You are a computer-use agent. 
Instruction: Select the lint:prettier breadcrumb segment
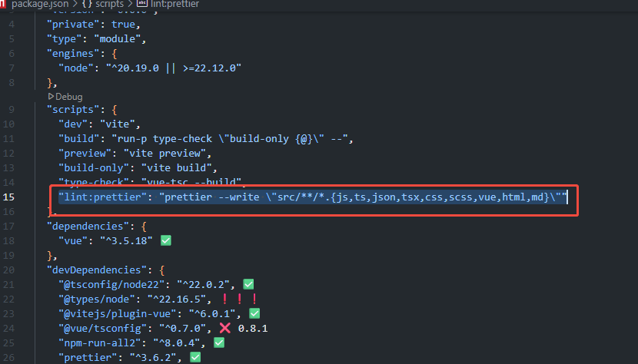[x=175, y=4]
